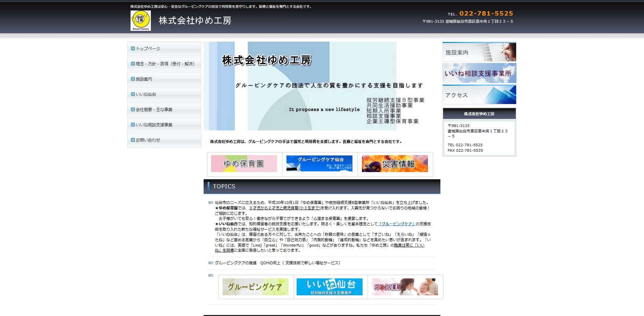Click the ゆめ保育園 pink banner
644x316 pixels.
click(x=244, y=164)
